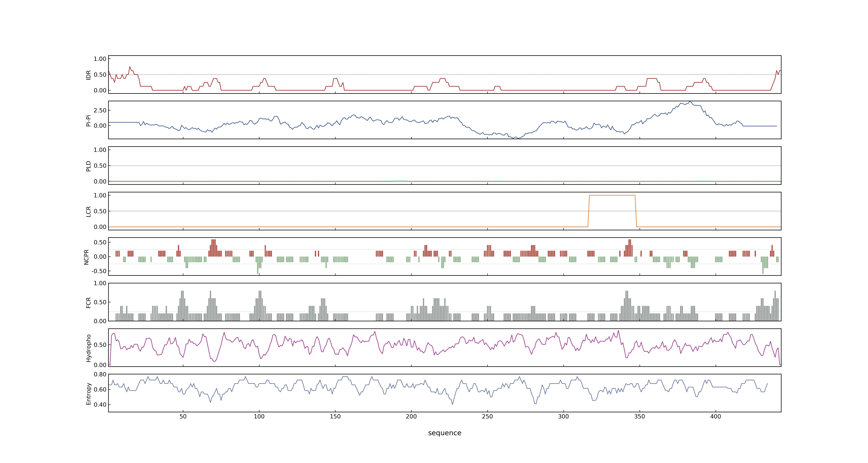
Task: Click the 0.50 tick of the Hydropho panel
Action: [x=100, y=345]
